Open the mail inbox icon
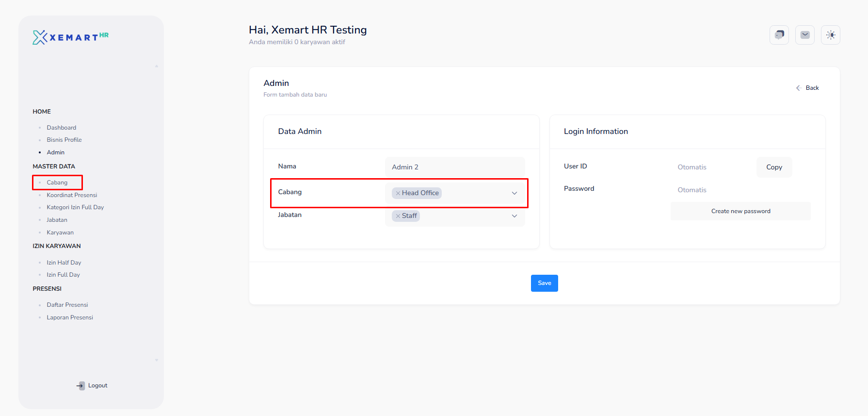The width and height of the screenshot is (868, 416). (804, 35)
